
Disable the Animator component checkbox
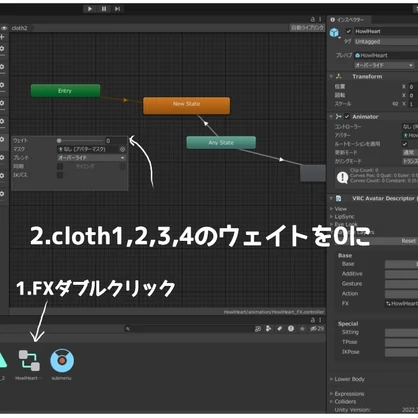(x=347, y=117)
